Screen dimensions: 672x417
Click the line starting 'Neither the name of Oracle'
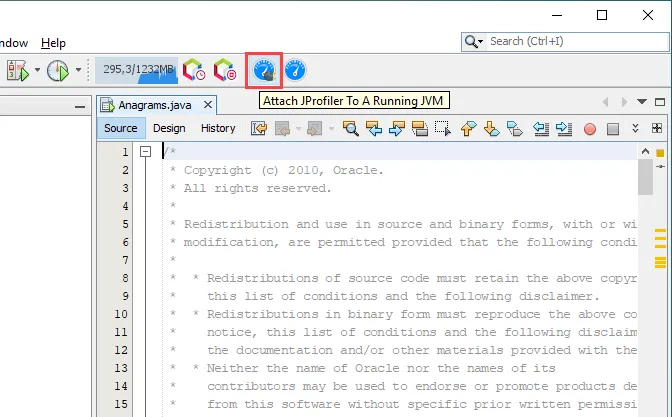[x=381, y=369]
